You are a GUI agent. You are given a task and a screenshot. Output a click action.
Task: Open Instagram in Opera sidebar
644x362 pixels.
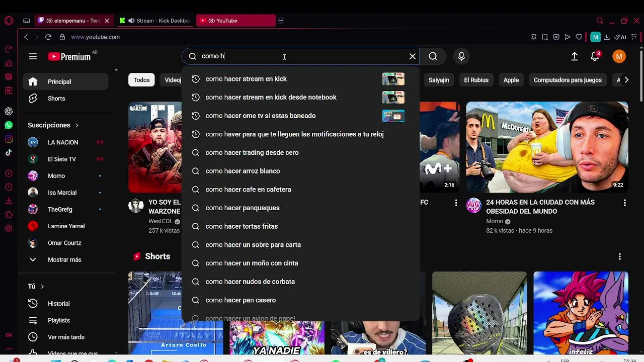pyautogui.click(x=9, y=139)
